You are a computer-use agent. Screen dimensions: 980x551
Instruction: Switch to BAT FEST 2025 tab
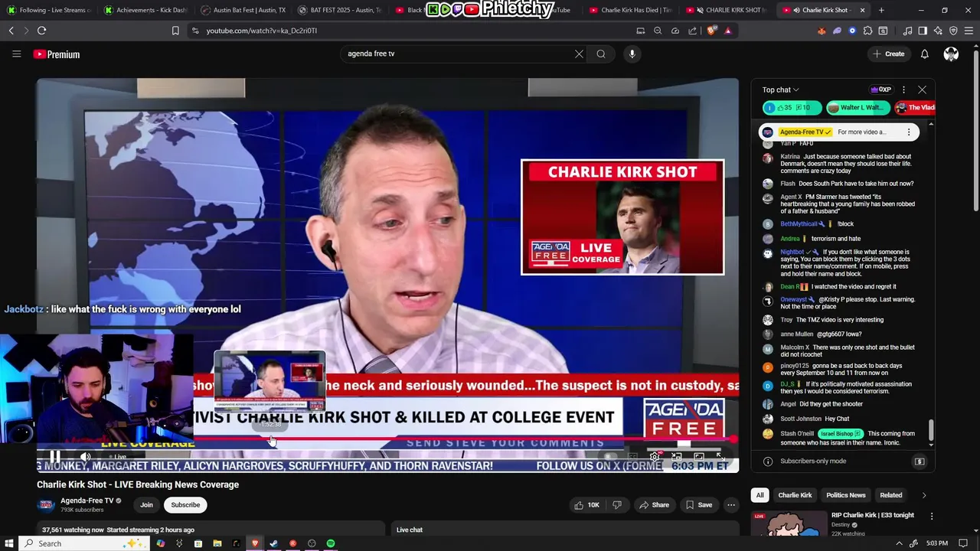click(x=339, y=10)
